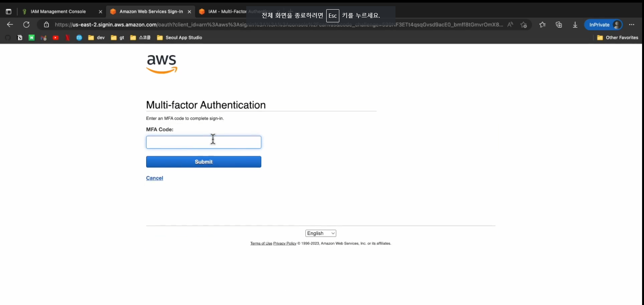Open the Privacy Policy link
644x305 pixels.
[x=285, y=243]
